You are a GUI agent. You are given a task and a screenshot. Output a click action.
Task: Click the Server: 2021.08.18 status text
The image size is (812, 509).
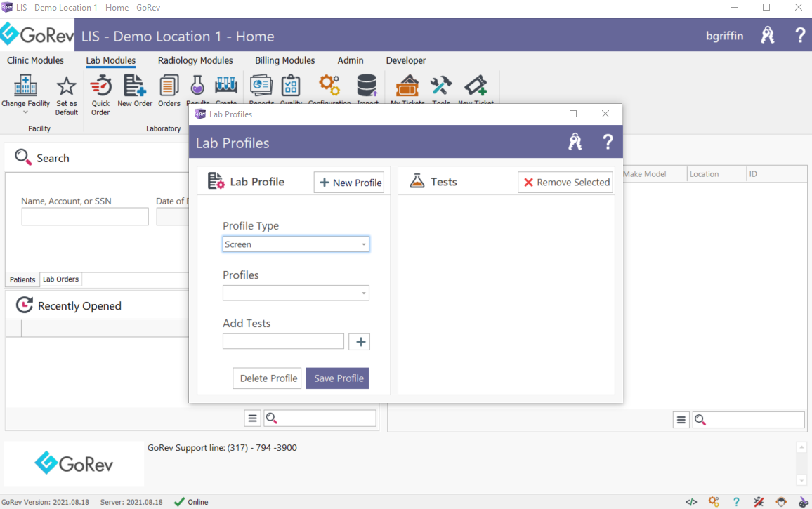131,502
